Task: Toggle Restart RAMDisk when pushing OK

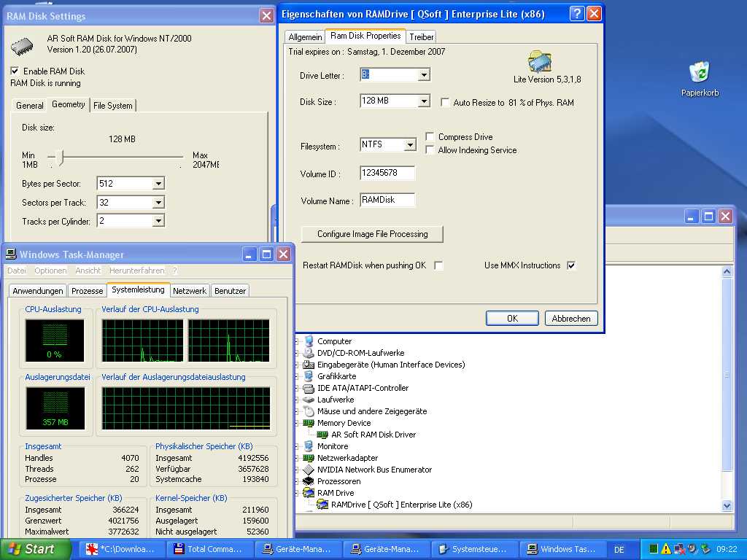Action: (438, 265)
